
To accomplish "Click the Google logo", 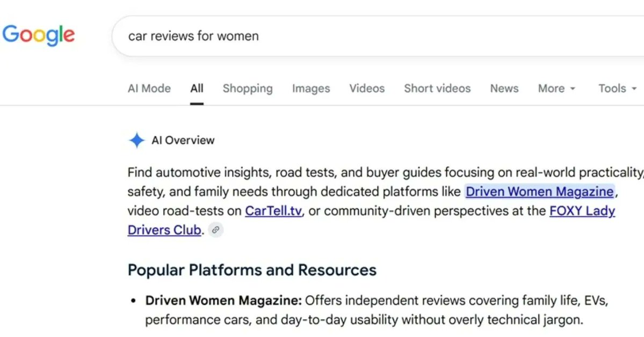I will pos(39,35).
